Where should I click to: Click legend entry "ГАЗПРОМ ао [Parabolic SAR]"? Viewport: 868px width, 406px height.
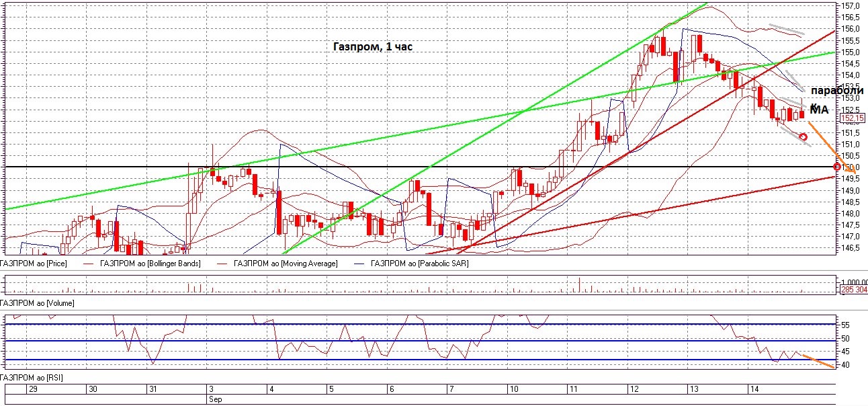click(x=419, y=263)
